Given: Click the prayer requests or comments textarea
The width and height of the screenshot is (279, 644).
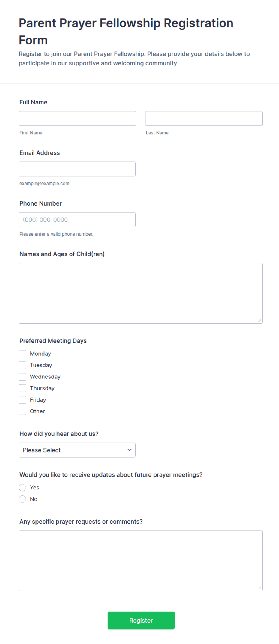Looking at the screenshot, I should (141, 561).
